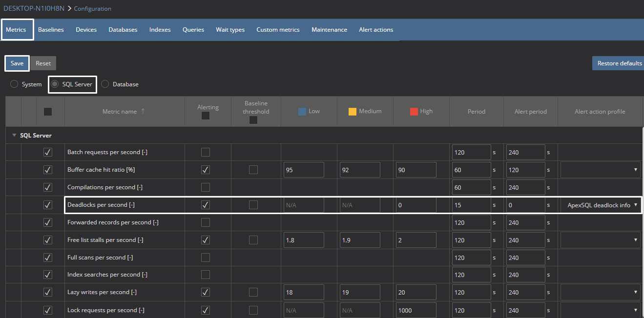
Task: Click the High threshold field for Deadlocks
Action: click(415, 205)
